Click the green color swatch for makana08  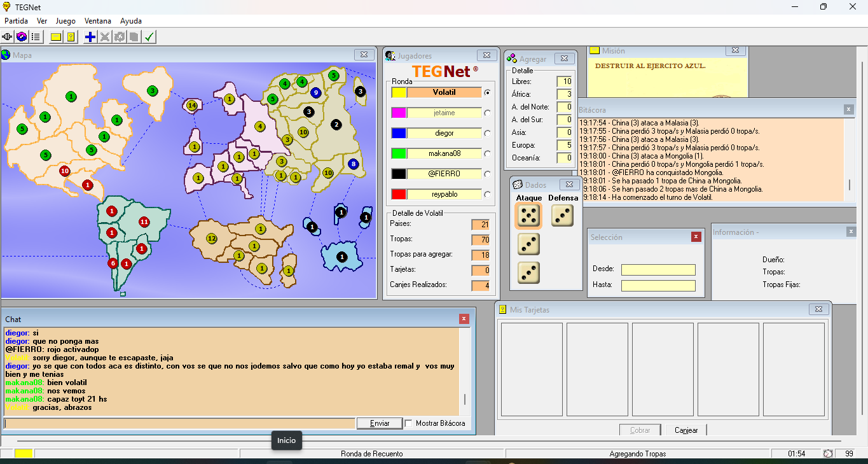[399, 154]
